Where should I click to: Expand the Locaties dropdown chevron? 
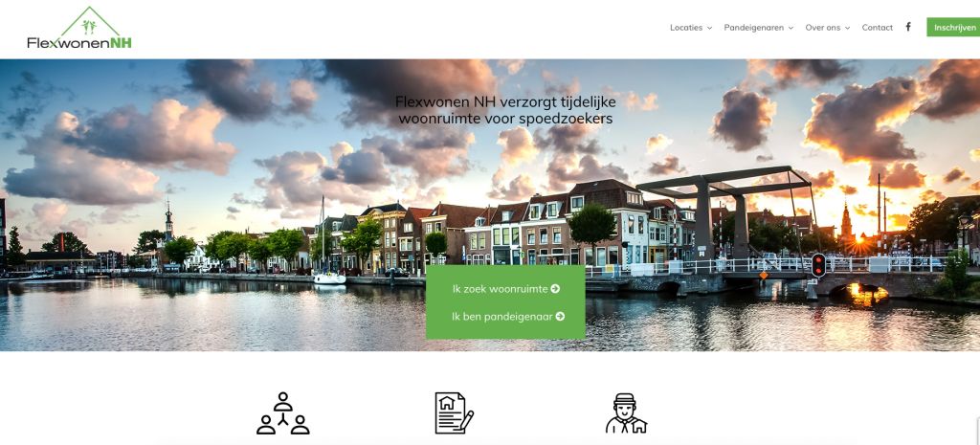tap(709, 28)
